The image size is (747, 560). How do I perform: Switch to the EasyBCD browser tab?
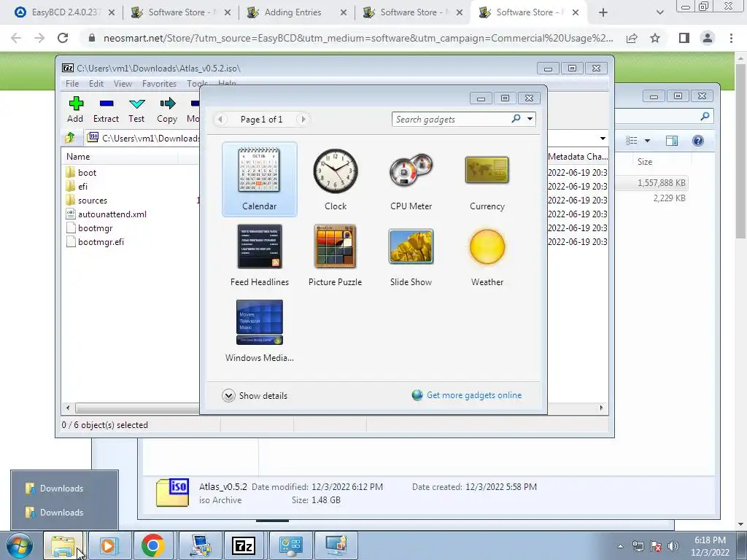click(x=65, y=12)
